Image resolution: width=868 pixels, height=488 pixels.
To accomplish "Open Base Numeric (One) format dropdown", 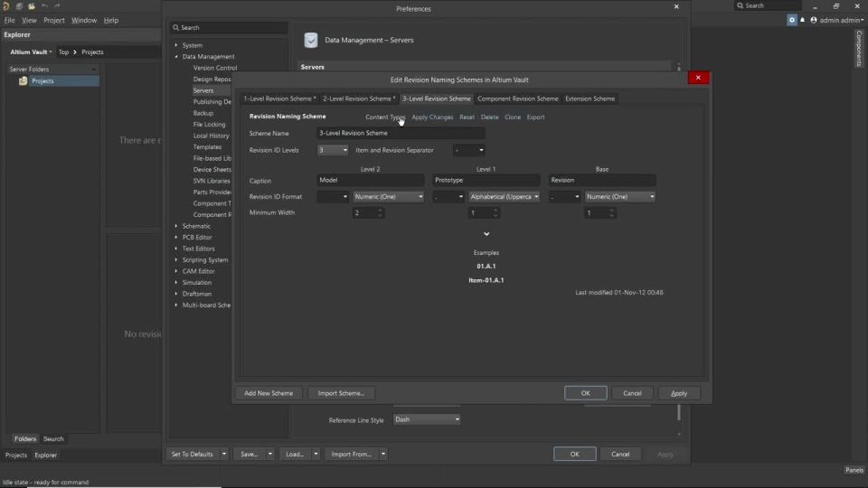I will click(620, 196).
